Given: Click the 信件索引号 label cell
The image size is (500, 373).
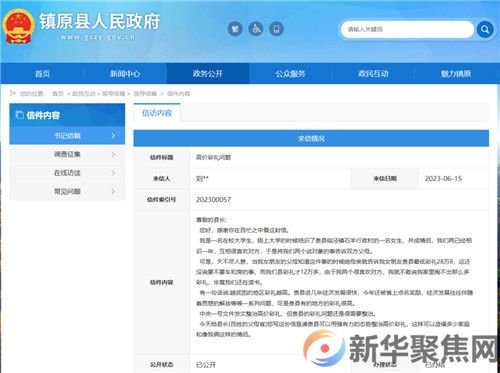Looking at the screenshot, I should tap(162, 200).
